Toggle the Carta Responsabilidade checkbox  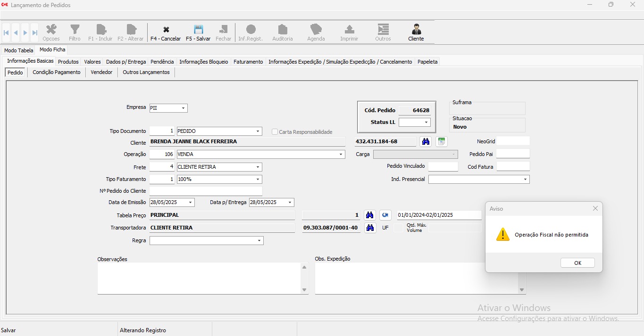[x=275, y=132]
